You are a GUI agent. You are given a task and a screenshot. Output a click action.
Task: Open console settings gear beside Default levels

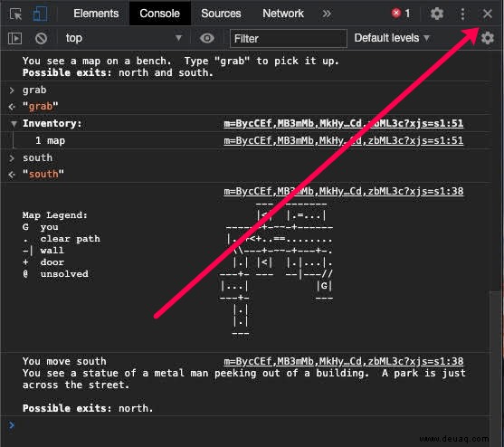click(488, 38)
